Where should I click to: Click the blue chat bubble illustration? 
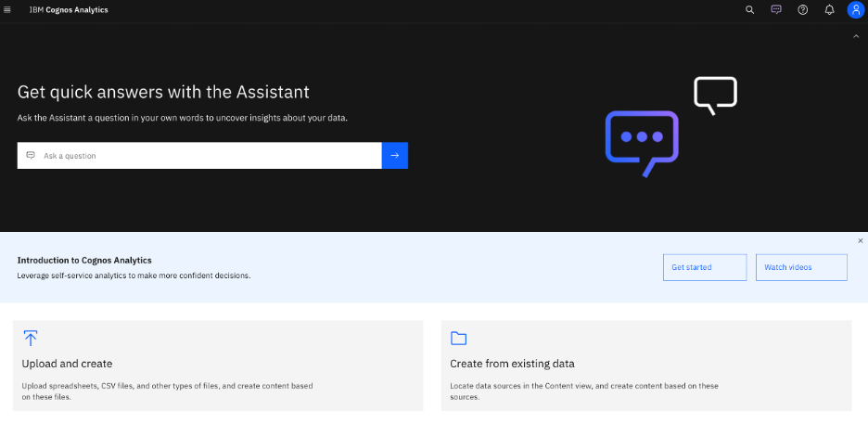[642, 144]
